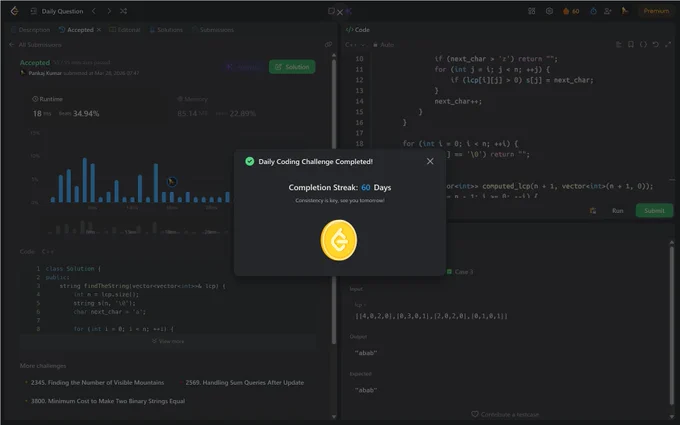Screen dimensions: 680x425
Task: Open Pankaj Kumar's profile link
Action: [45, 73]
